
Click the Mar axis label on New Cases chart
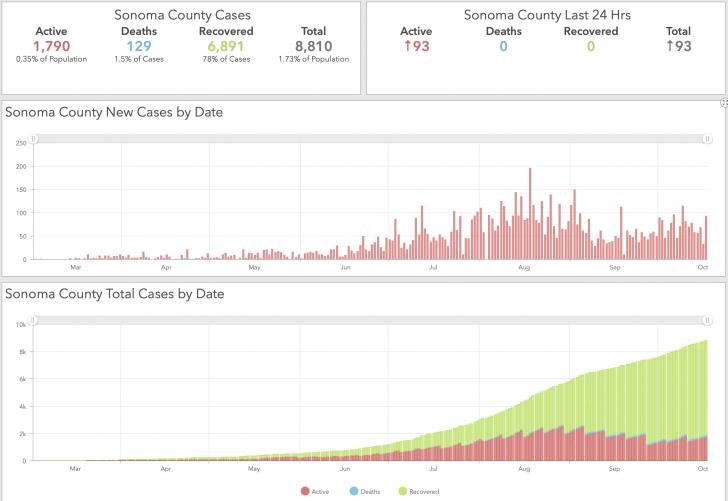pyautogui.click(x=76, y=267)
